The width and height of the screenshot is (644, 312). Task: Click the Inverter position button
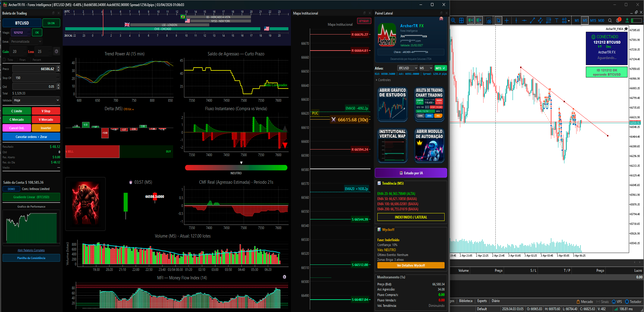(x=46, y=128)
